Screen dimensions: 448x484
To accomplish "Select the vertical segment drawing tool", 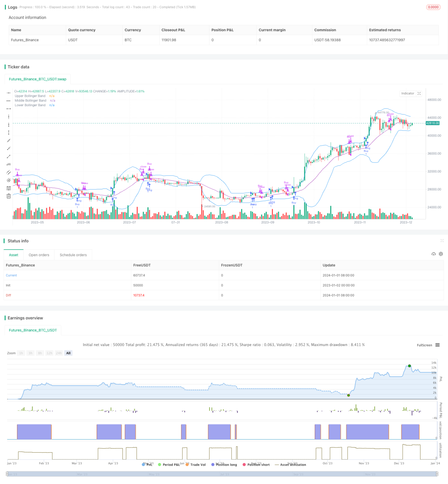I will (9, 132).
